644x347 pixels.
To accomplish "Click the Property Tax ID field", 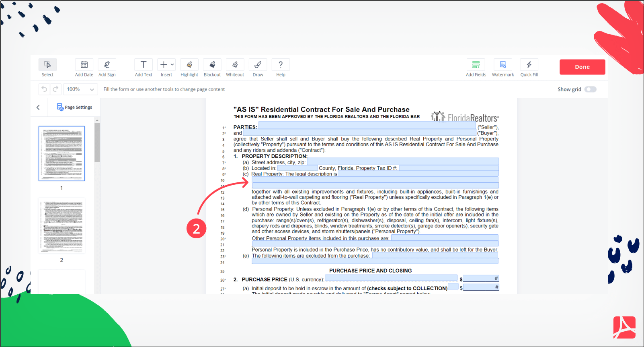I will [x=449, y=168].
